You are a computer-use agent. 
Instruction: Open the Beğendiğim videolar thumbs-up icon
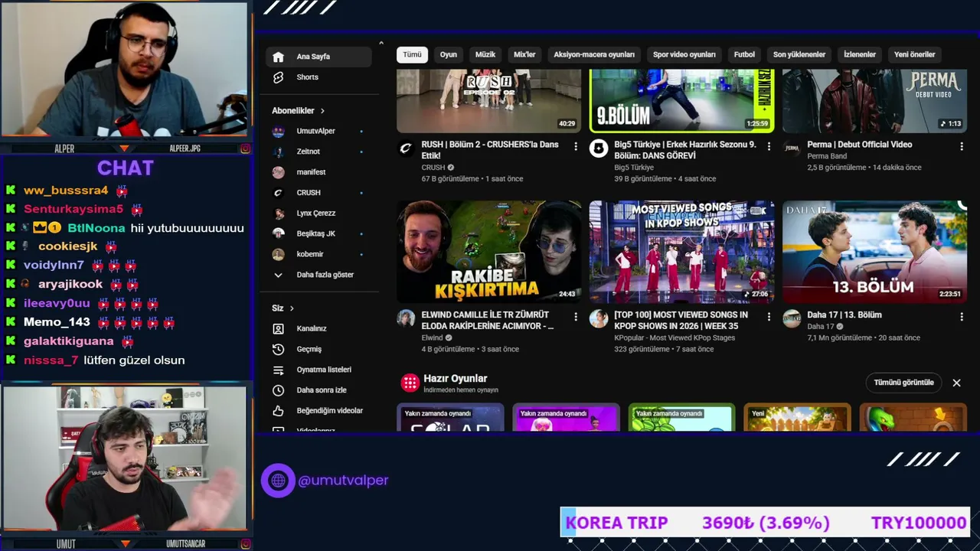[279, 411]
